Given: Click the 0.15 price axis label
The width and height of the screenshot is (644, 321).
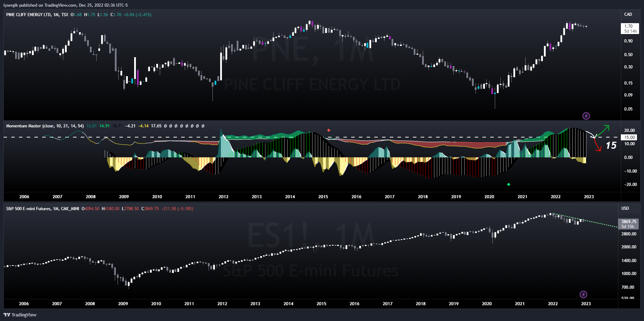Looking at the screenshot, I should (629, 83).
